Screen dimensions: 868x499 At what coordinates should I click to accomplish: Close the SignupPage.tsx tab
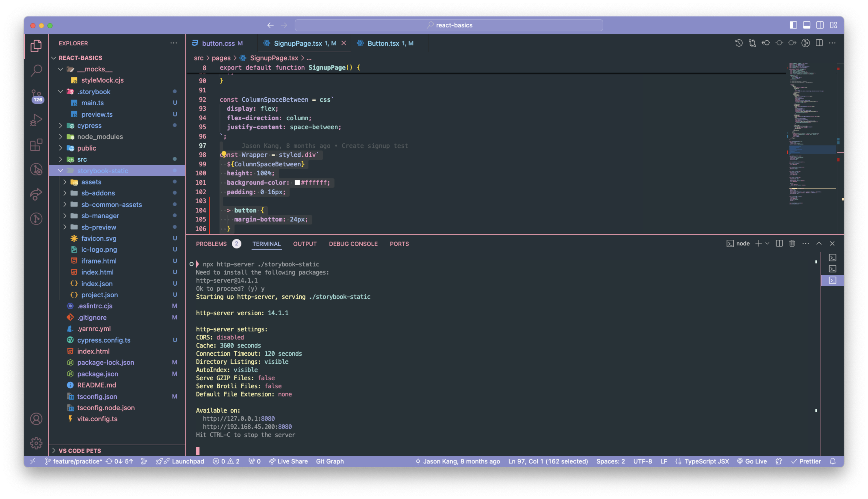(x=344, y=43)
